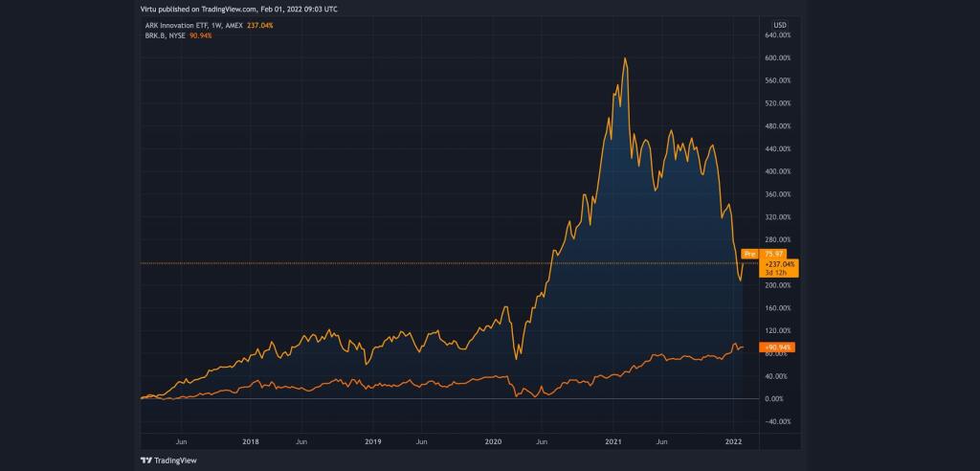Image resolution: width=980 pixels, height=471 pixels.
Task: Click the 360.00% axis label
Action: (779, 194)
